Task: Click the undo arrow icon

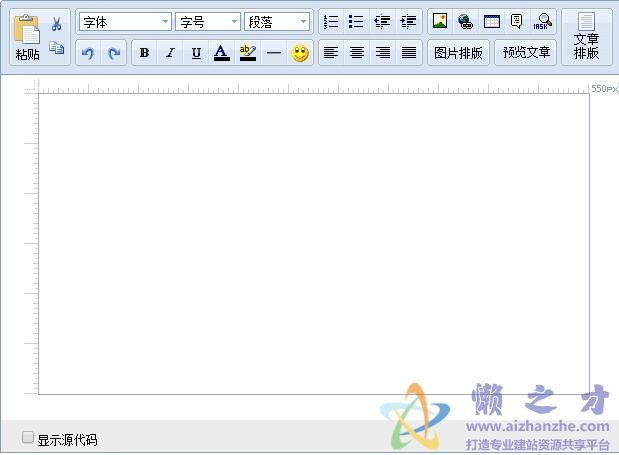Action: (88, 53)
